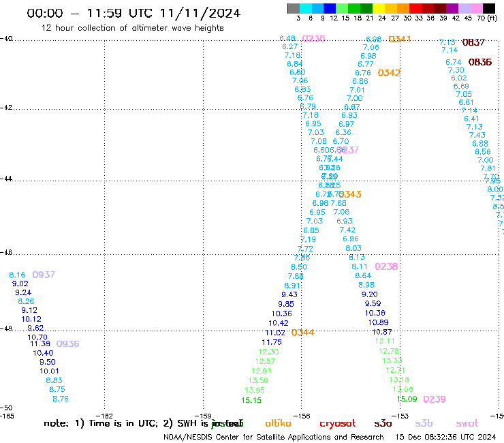Click the yellow 24 ft legend swatch
Screen dimensions: 504x443
tap(378, 8)
